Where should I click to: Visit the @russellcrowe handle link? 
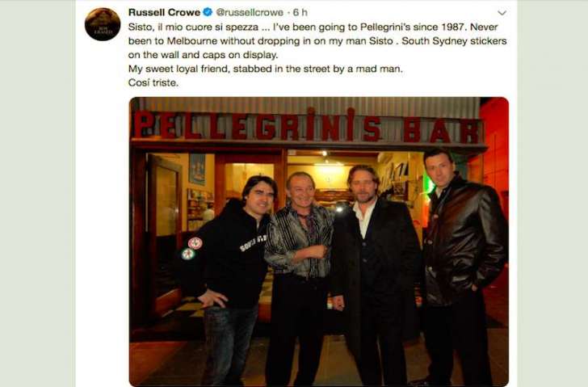(250, 12)
